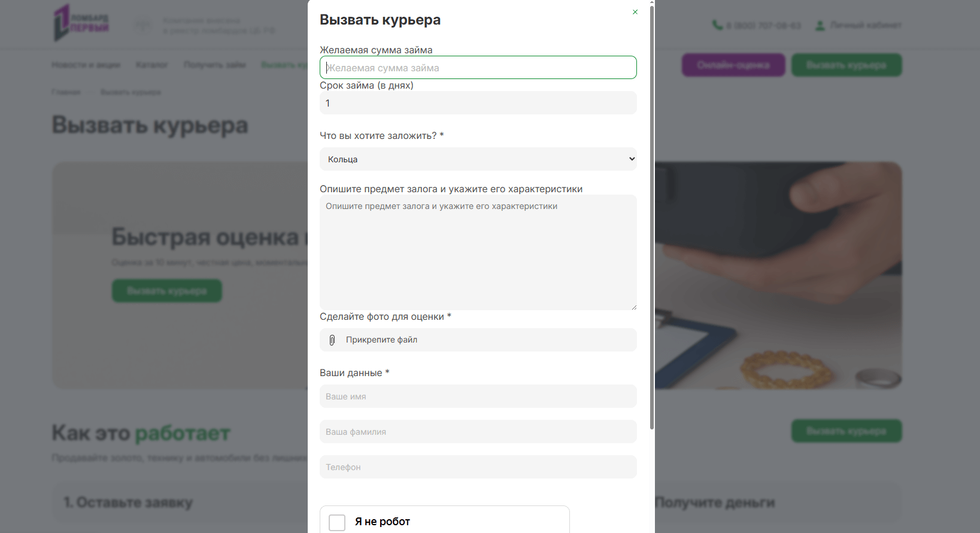The image size is (980, 533).
Task: Click the description textarea resize handle
Action: (x=633, y=307)
